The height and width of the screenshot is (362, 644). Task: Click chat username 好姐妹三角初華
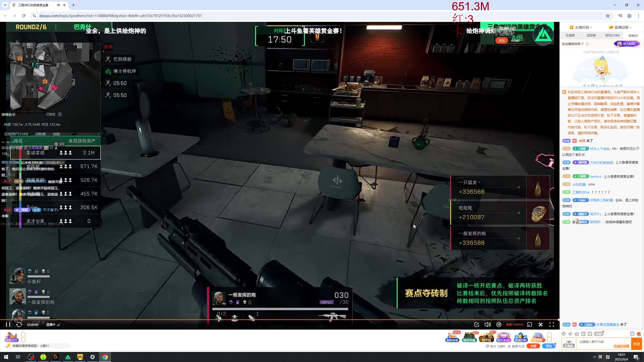pos(602,200)
